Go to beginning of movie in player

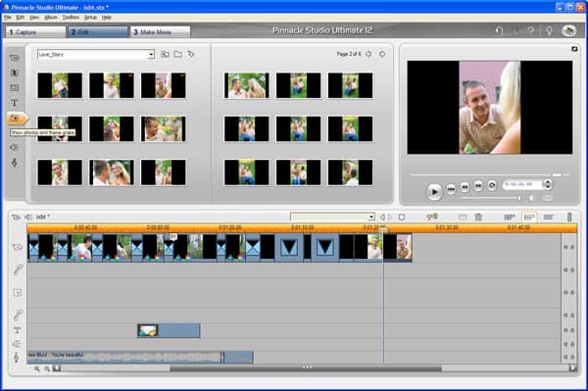coord(451,189)
